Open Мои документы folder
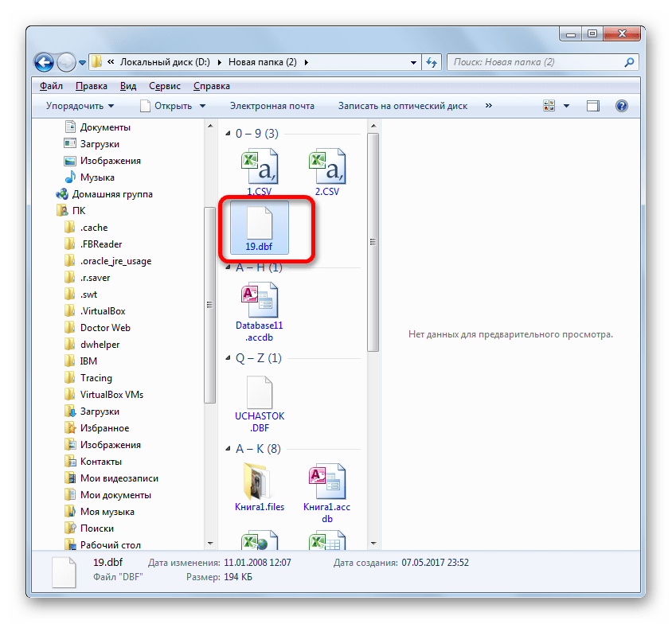Image resolution: width=672 pixels, height=624 pixels. pyautogui.click(x=108, y=494)
